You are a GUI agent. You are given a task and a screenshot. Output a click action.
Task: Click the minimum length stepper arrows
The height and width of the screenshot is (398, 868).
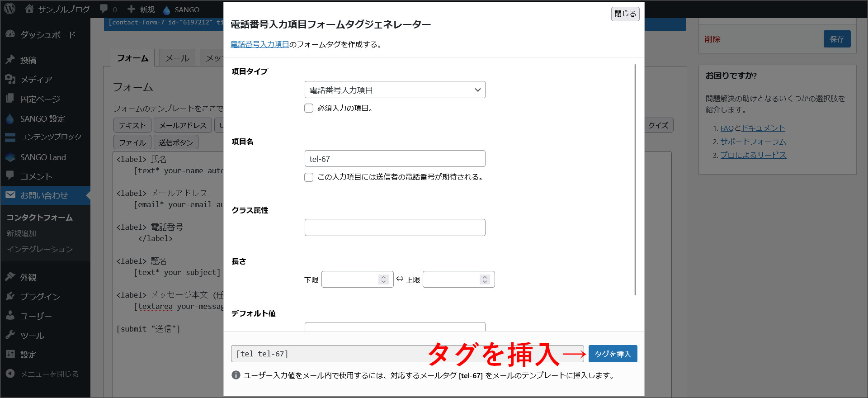click(383, 280)
